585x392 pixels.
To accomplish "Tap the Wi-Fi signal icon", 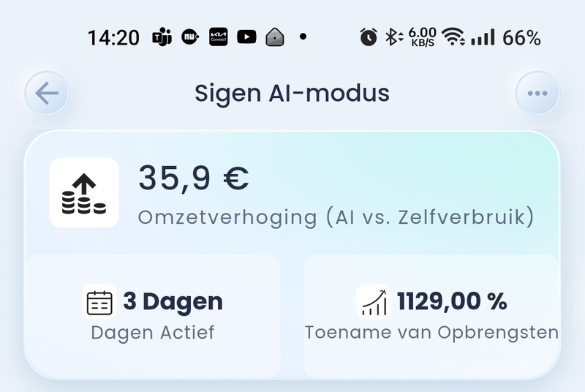I will 454,37.
